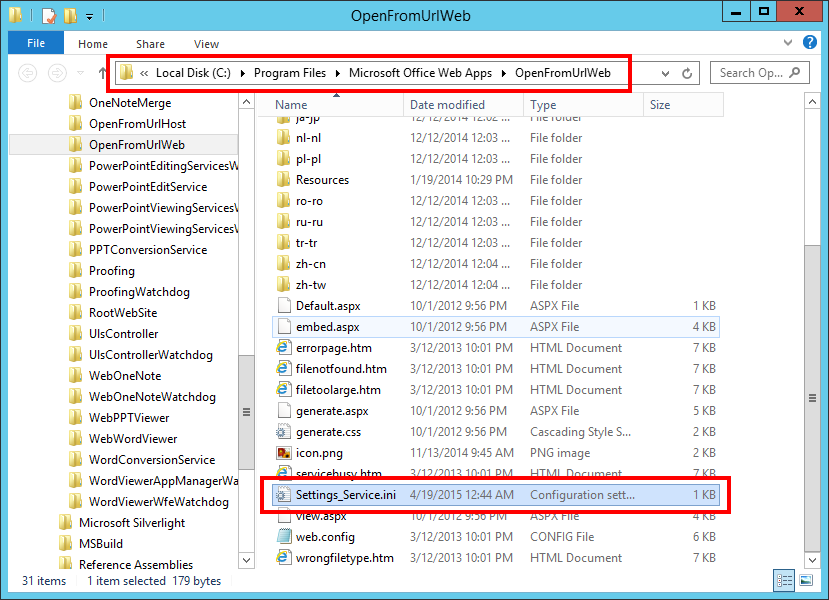The width and height of the screenshot is (829, 600).
Task: Select WebPPTViewer folder in tree
Action: 129,418
